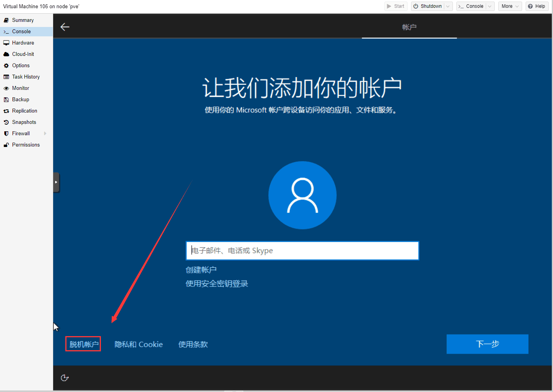The width and height of the screenshot is (553, 392).
Task: Open the Monitor page
Action: (x=20, y=88)
